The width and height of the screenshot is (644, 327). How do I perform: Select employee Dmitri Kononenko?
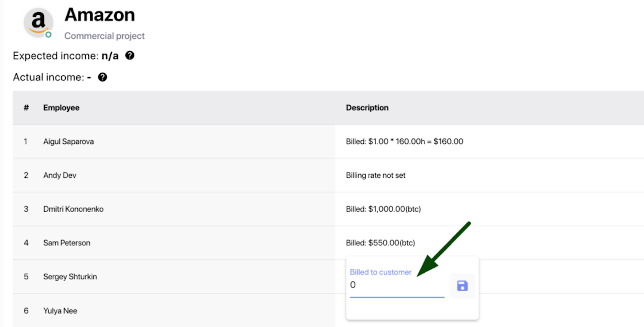73,209
